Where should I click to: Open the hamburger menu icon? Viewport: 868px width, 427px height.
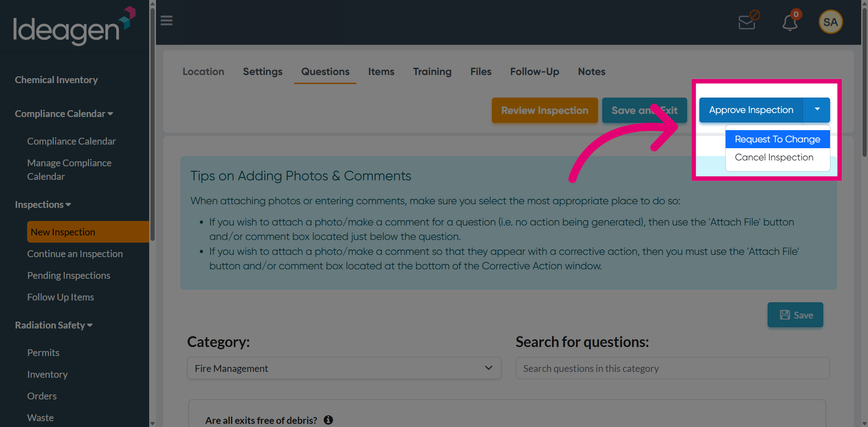pyautogui.click(x=166, y=21)
